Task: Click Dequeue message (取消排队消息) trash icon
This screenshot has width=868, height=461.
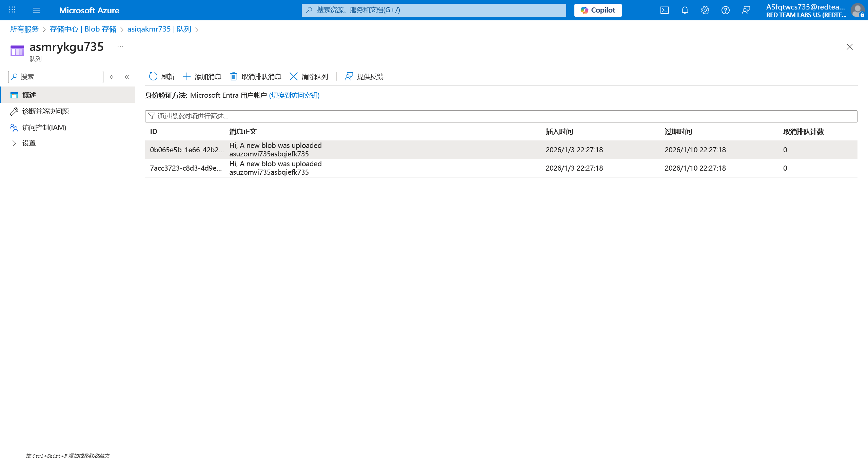Action: pyautogui.click(x=234, y=77)
